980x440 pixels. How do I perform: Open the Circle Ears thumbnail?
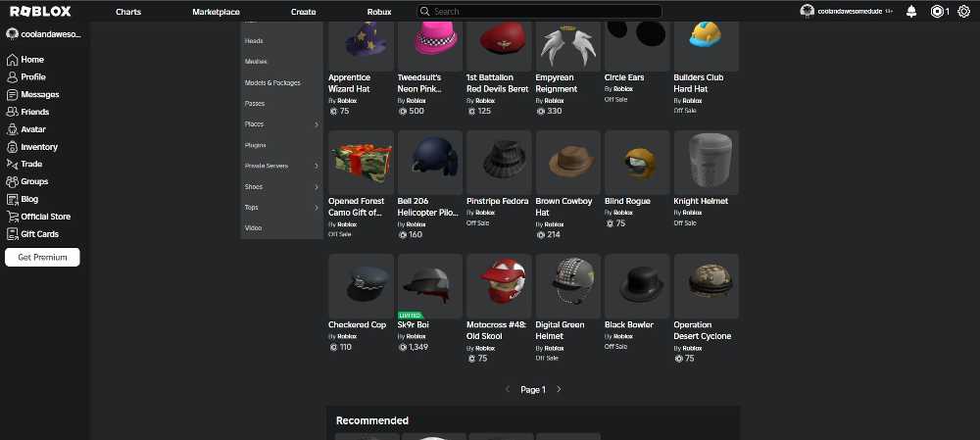click(x=637, y=46)
